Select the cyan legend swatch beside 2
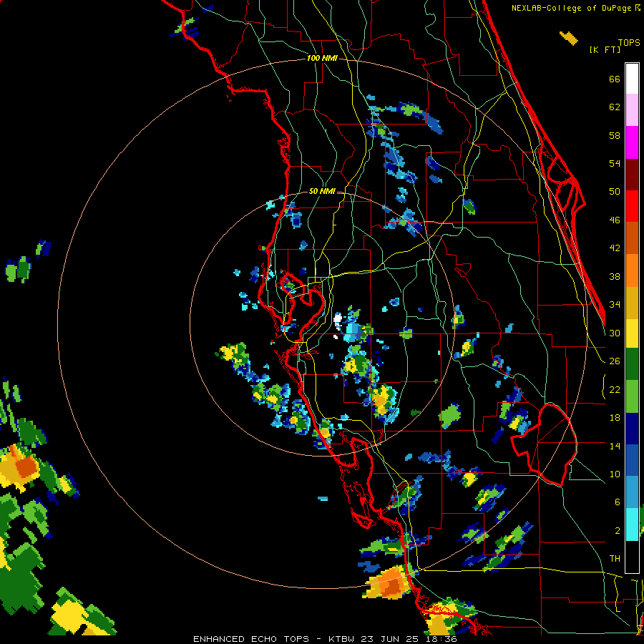 point(632,525)
